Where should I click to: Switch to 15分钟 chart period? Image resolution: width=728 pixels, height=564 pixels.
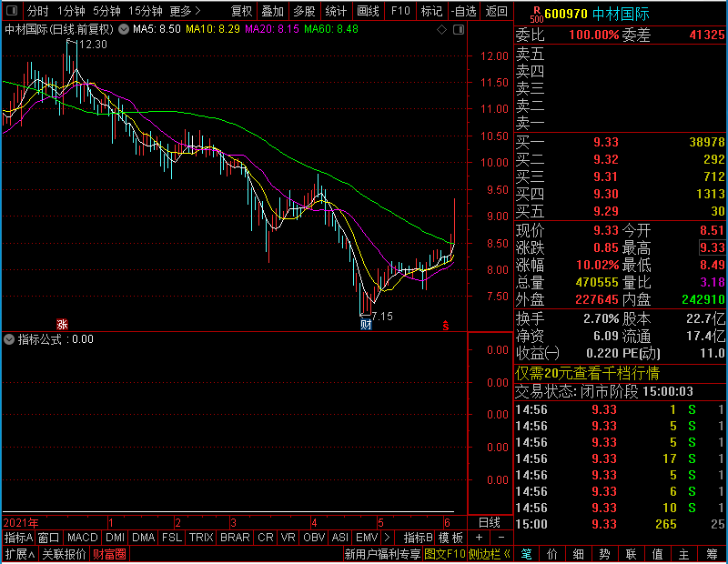coord(145,11)
